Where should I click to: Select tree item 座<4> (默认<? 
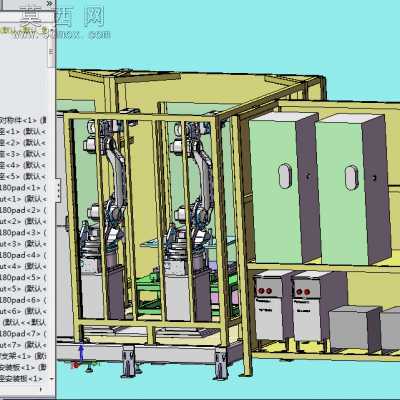(23, 165)
